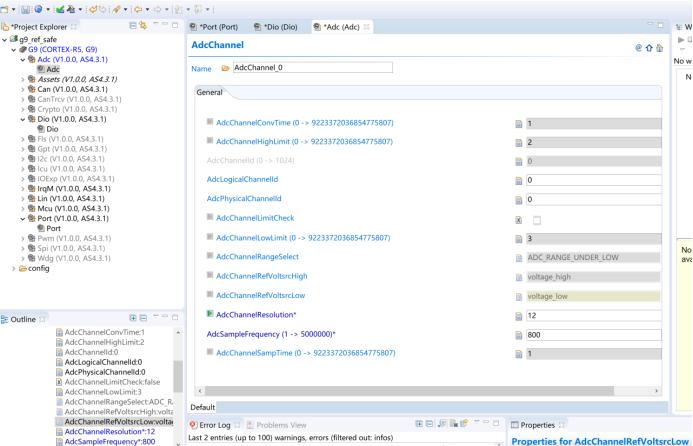
Task: Toggle the AdcChannelRefVoltsrcLow enable box
Action: (210, 294)
